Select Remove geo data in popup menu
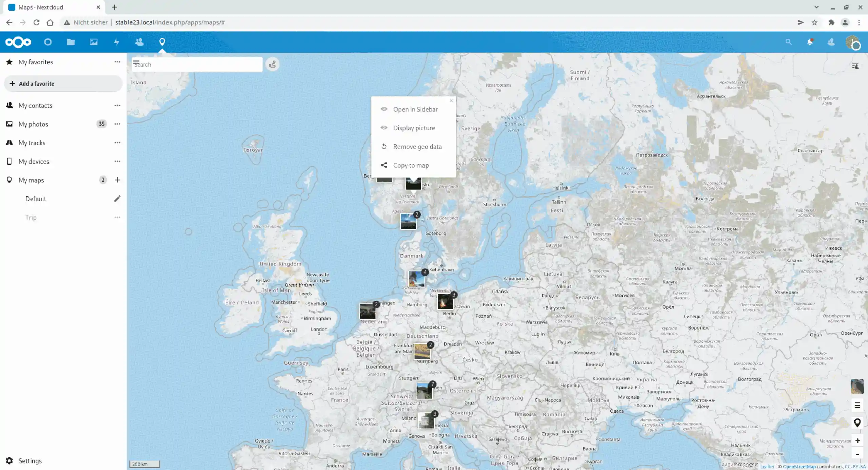The image size is (868, 470). (x=417, y=147)
